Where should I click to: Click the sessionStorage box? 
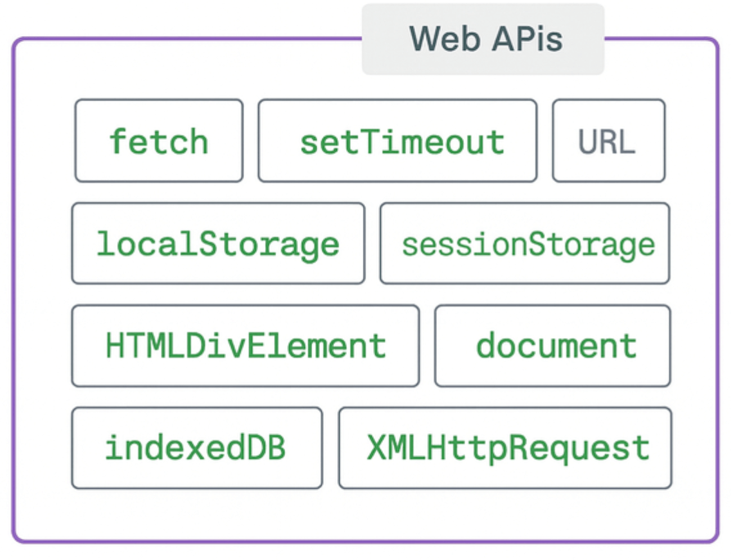point(524,243)
